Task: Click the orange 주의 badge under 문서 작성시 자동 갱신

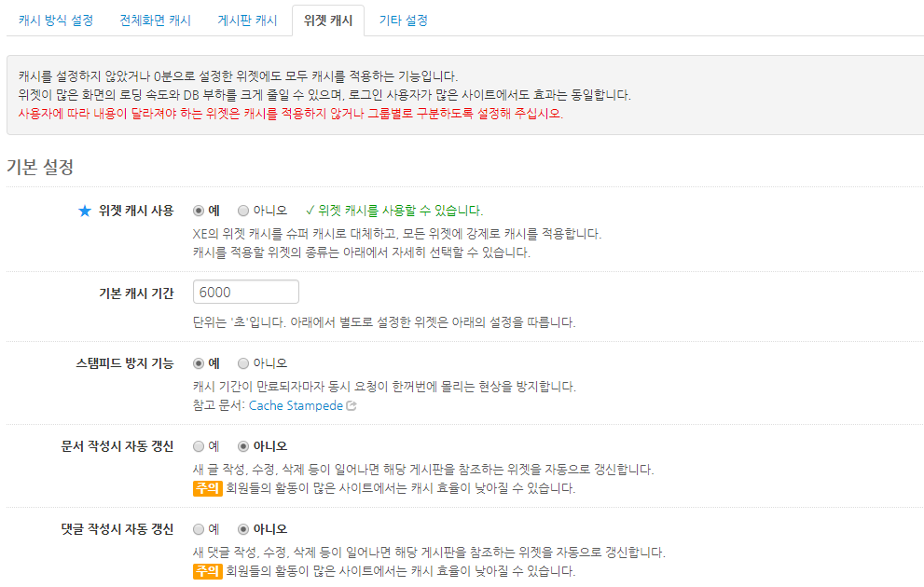Action: [207, 487]
